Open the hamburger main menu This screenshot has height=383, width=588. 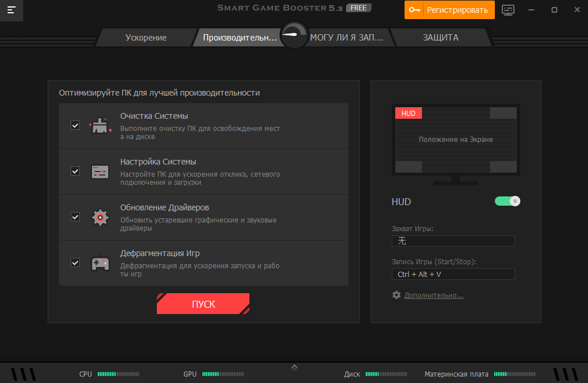coord(11,10)
